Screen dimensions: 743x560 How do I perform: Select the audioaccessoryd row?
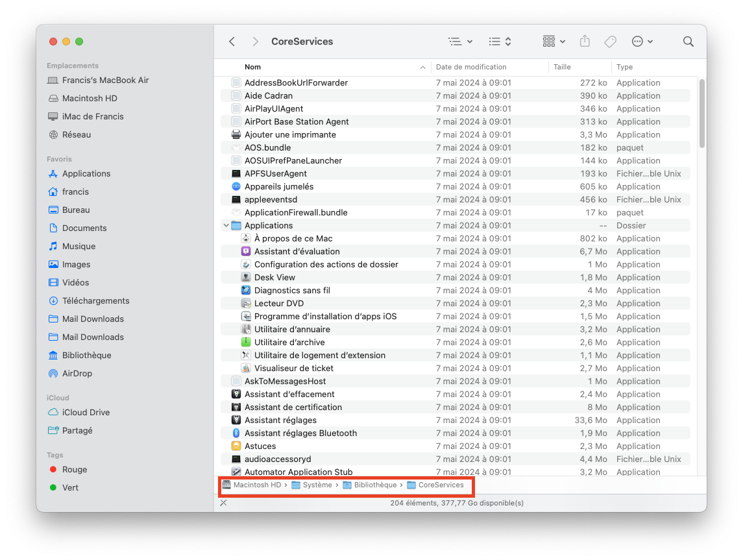tap(456, 459)
